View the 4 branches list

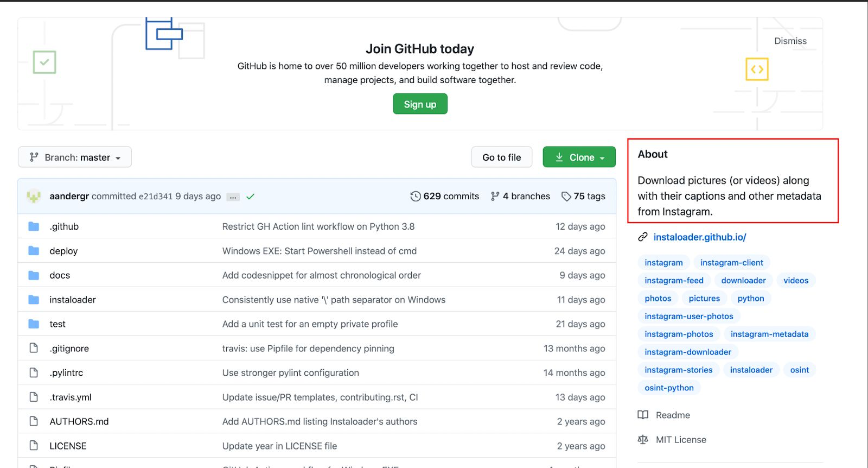(x=520, y=197)
